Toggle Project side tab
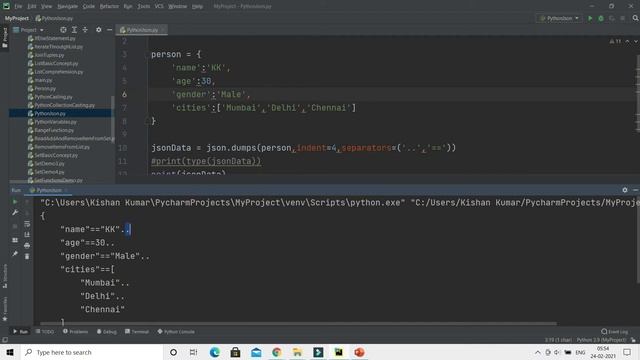Image resolution: width=640 pixels, height=360 pixels. pyautogui.click(x=5, y=38)
